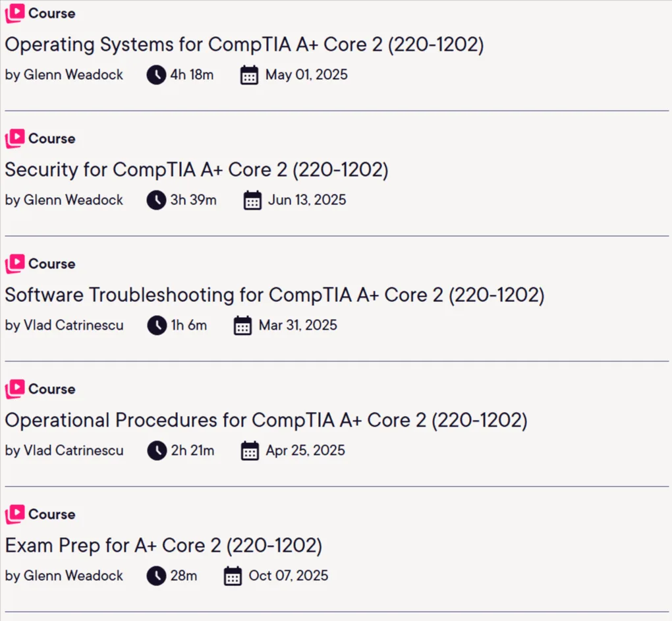Click the pink course icon above Operating Systems
The image size is (672, 621).
click(14, 13)
